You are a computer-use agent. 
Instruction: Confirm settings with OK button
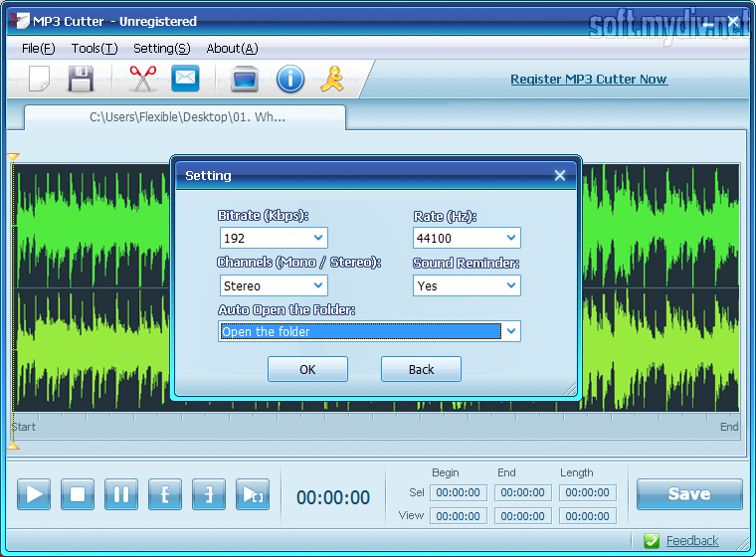click(307, 369)
